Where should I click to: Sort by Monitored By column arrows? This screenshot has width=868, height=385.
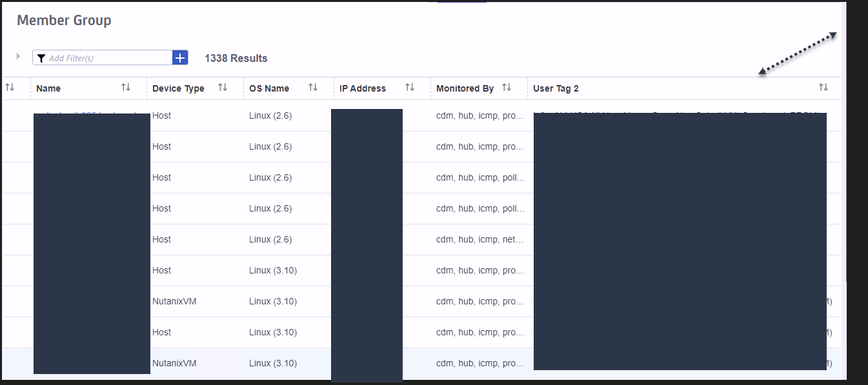[x=507, y=87]
